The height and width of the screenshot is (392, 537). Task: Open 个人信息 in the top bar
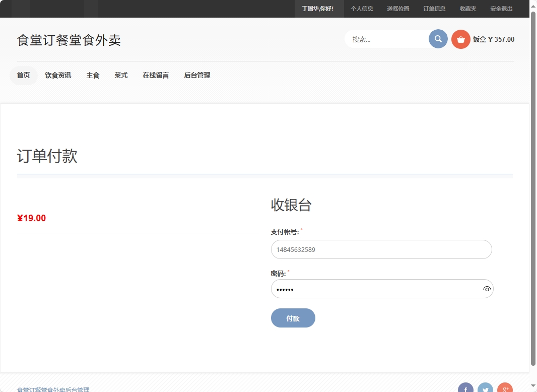[362, 9]
